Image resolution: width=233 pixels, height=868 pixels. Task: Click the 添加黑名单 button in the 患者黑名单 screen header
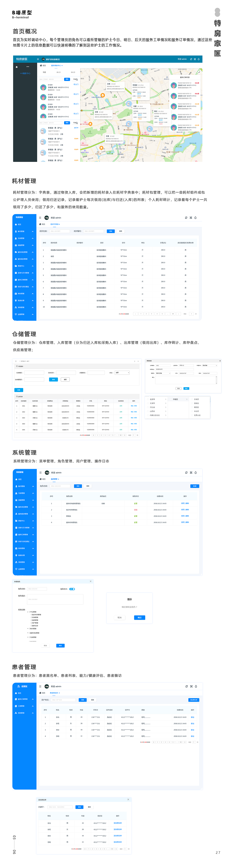(x=194, y=700)
